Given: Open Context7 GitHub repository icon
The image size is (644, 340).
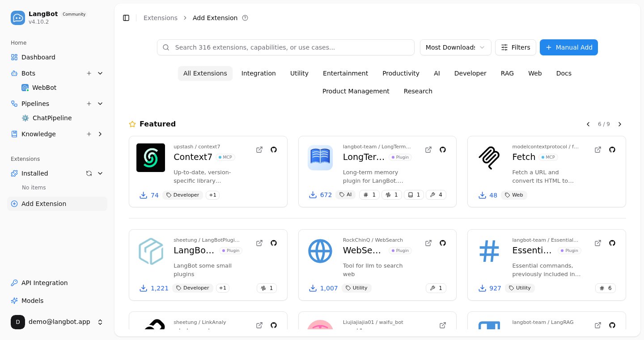Looking at the screenshot, I should coord(274,150).
